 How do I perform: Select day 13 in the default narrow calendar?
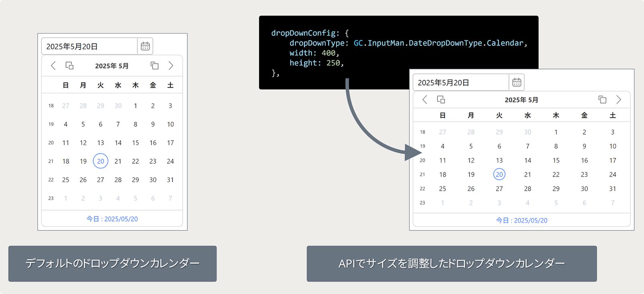(x=101, y=143)
